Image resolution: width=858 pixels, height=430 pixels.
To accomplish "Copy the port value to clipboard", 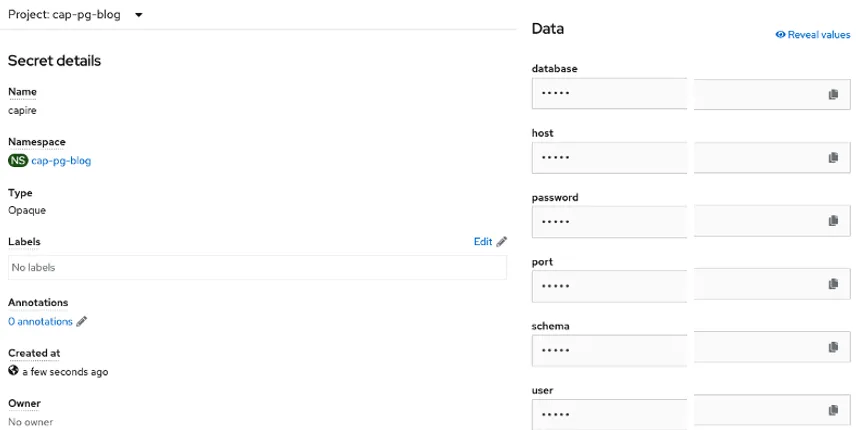I will [832, 285].
